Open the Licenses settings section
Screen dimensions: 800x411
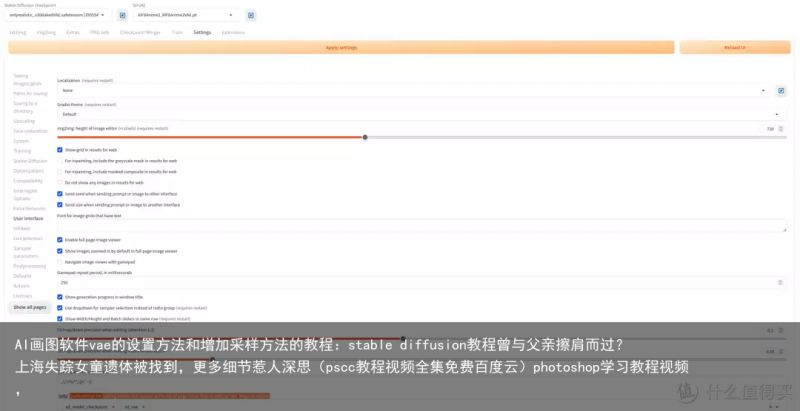point(22,296)
